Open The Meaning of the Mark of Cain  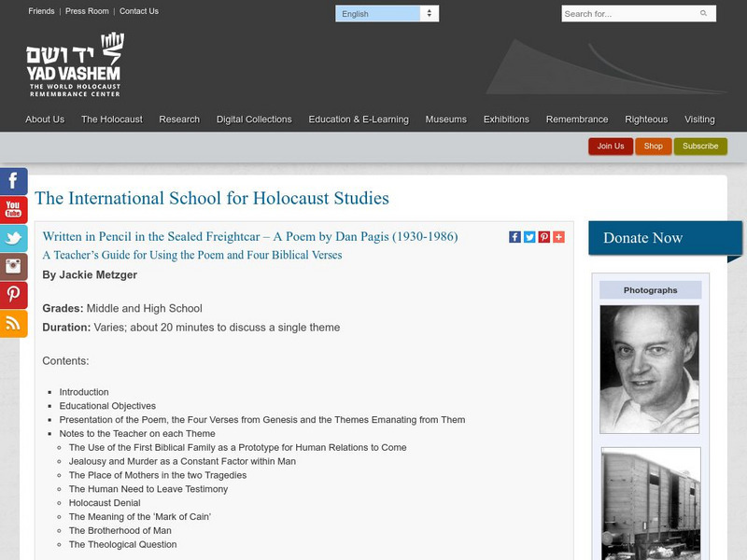(x=140, y=516)
